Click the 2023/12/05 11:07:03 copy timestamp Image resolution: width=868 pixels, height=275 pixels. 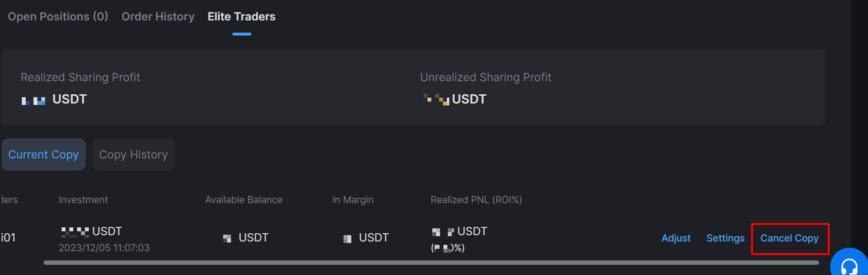coord(104,248)
